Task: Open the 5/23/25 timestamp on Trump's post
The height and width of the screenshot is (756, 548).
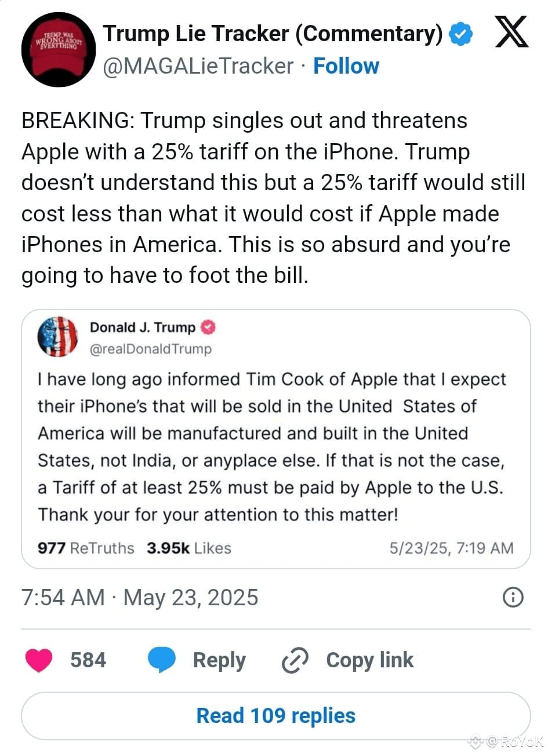Action: pos(450,547)
